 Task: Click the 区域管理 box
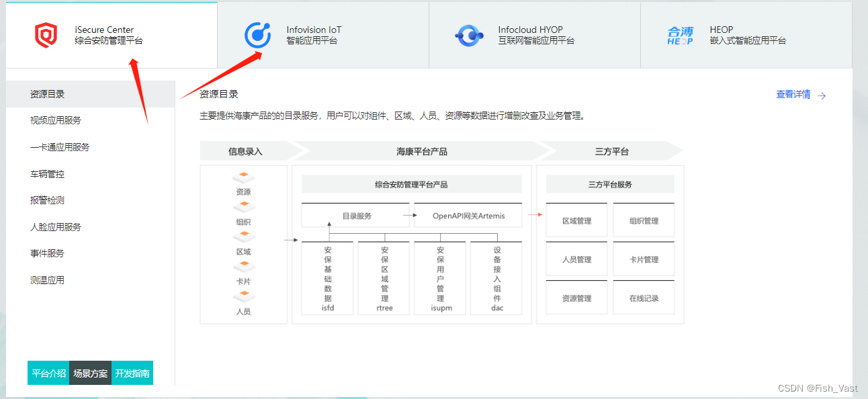[576, 220]
